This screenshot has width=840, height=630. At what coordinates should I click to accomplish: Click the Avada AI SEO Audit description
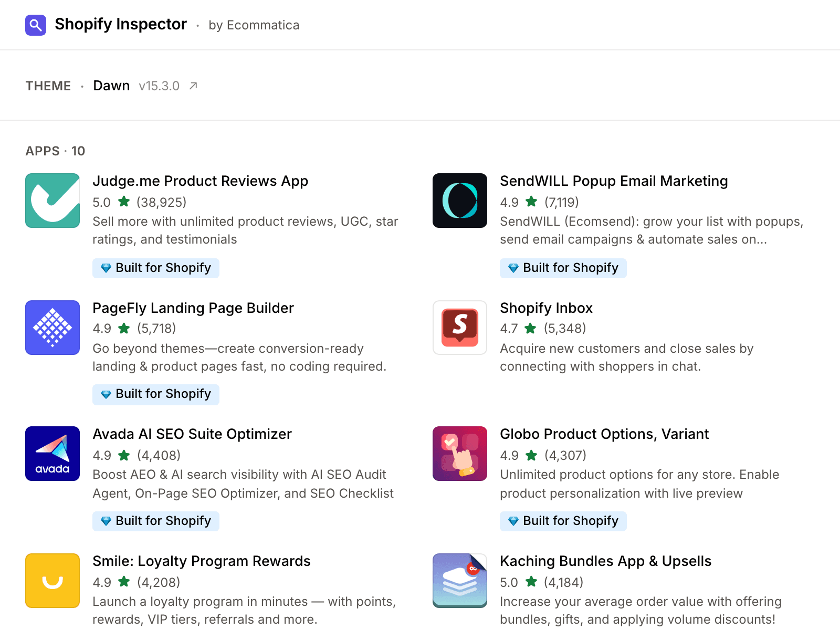coord(243,484)
